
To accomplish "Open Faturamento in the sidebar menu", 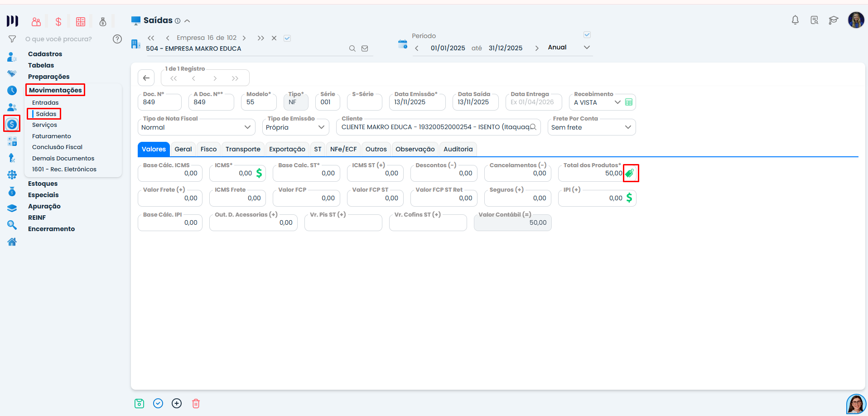I will [52, 136].
